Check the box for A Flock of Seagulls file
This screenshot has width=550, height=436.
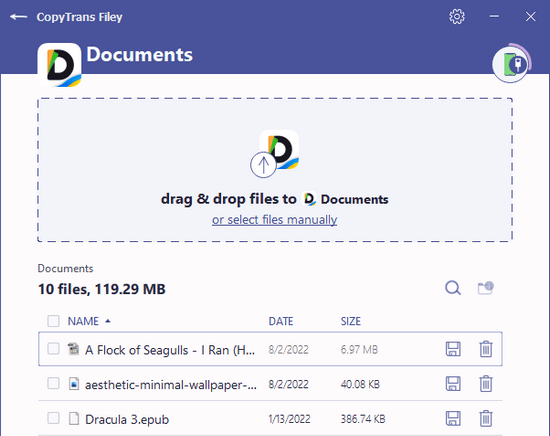pyautogui.click(x=53, y=349)
